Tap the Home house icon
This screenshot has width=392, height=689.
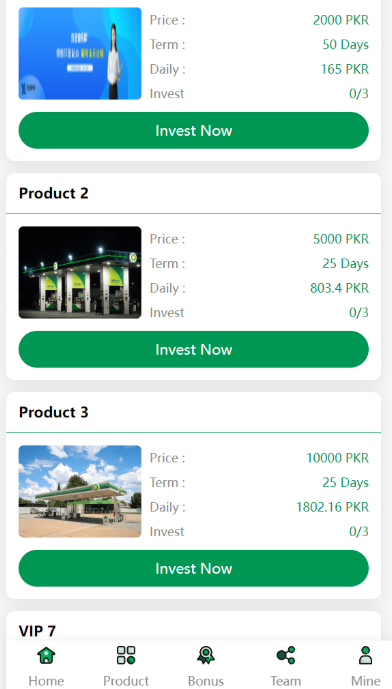click(46, 655)
